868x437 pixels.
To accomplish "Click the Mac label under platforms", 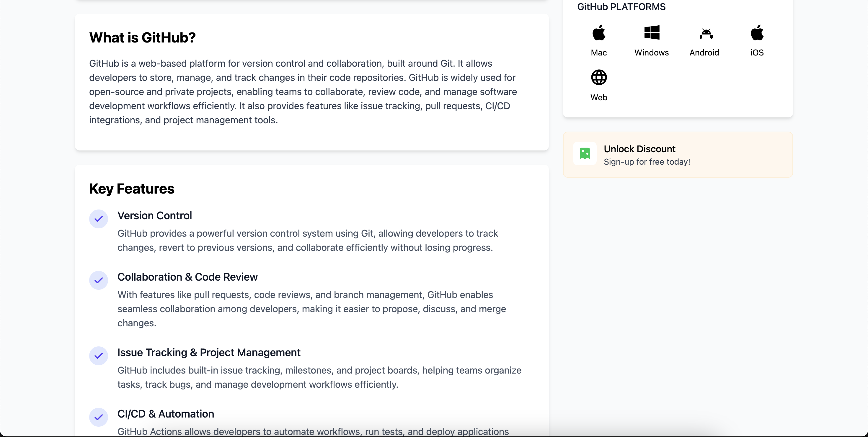I will point(599,53).
